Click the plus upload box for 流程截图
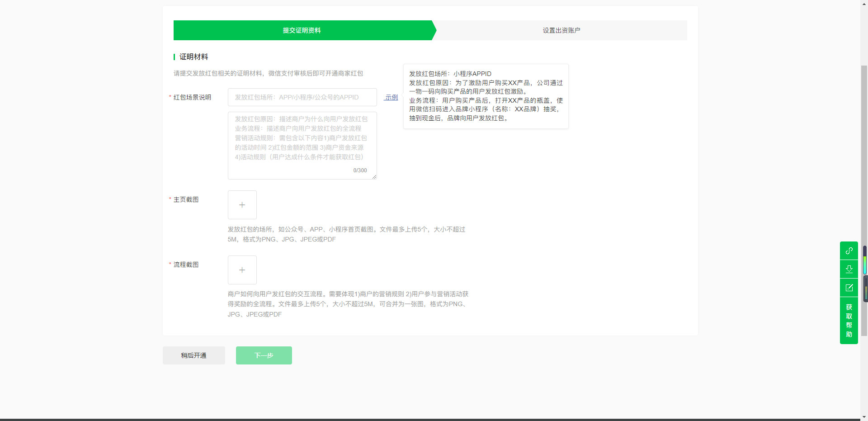Viewport: 868px width, 421px height. [x=242, y=270]
